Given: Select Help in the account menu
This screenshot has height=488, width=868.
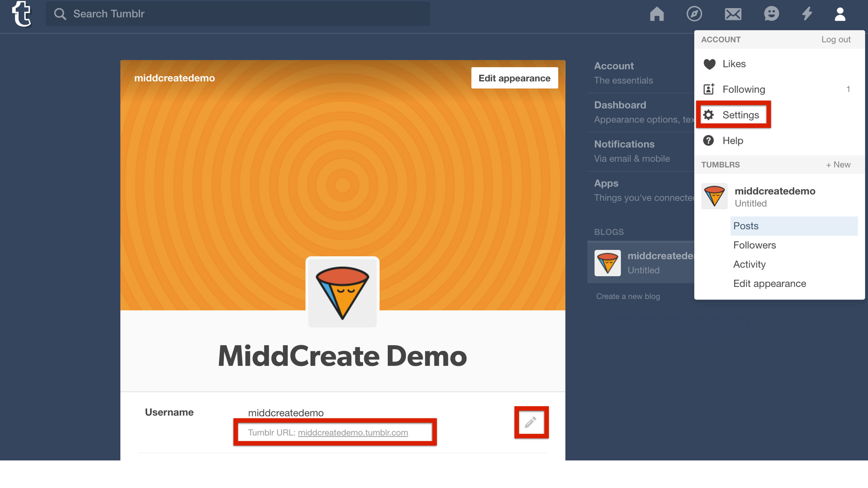Looking at the screenshot, I should pyautogui.click(x=732, y=141).
